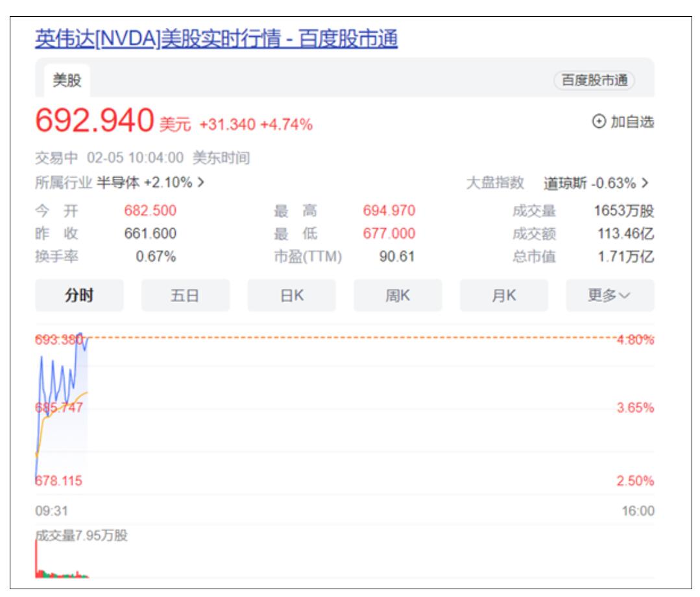Switch to the 周K chart tab

(x=398, y=296)
